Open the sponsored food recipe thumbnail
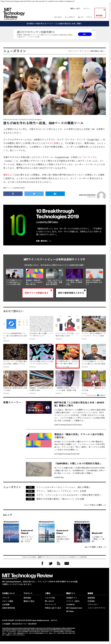 click(x=68, y=352)
